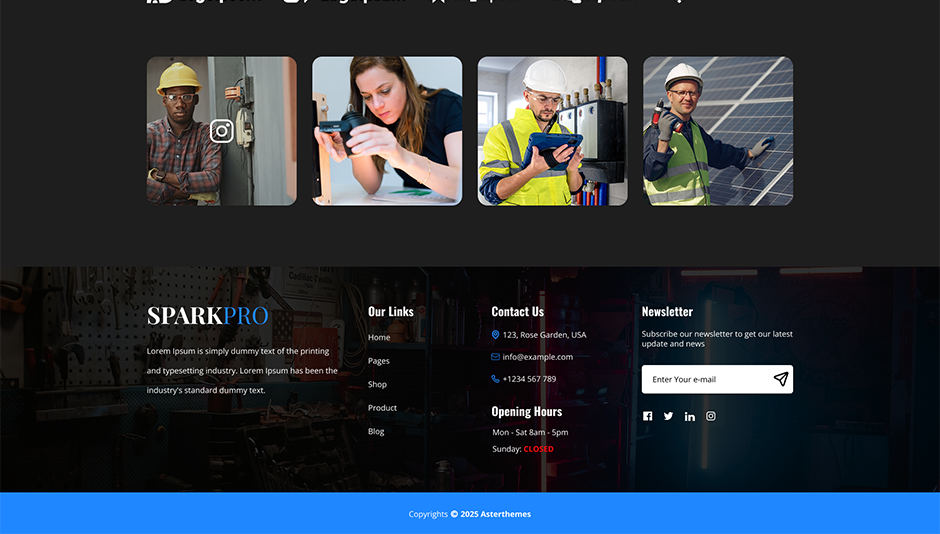View the technician holding tablet photo
The image size is (940, 534).
(x=552, y=131)
